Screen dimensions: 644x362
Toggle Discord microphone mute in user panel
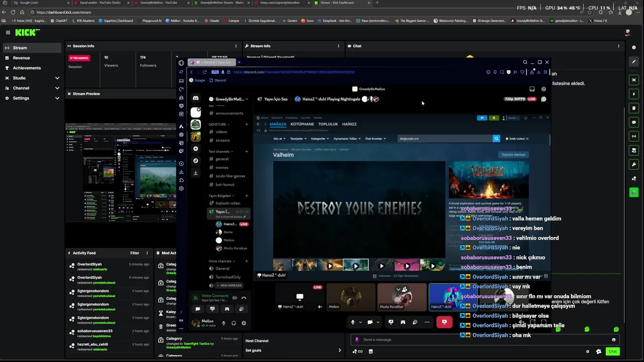(x=223, y=323)
